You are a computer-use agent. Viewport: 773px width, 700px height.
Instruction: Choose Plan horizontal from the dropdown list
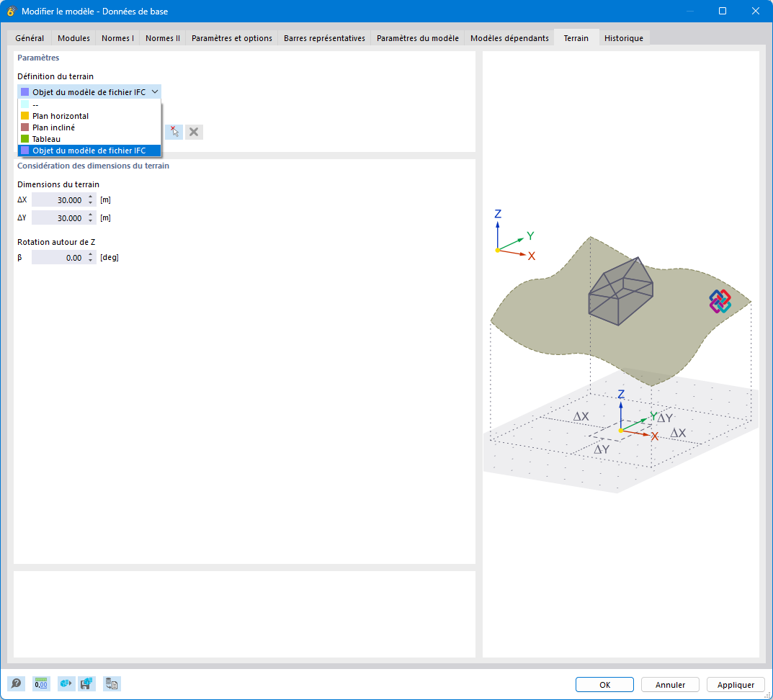(x=89, y=116)
